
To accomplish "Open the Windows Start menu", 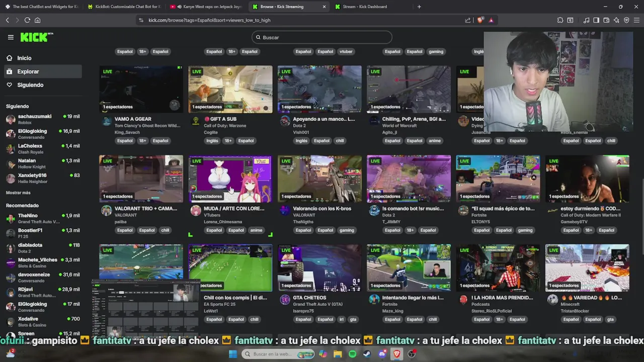I will click(233, 354).
